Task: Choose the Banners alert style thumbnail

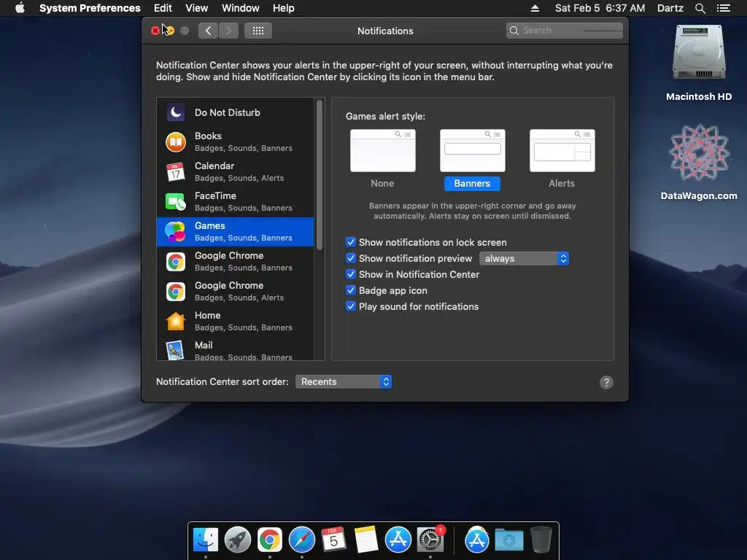Action: [x=472, y=150]
